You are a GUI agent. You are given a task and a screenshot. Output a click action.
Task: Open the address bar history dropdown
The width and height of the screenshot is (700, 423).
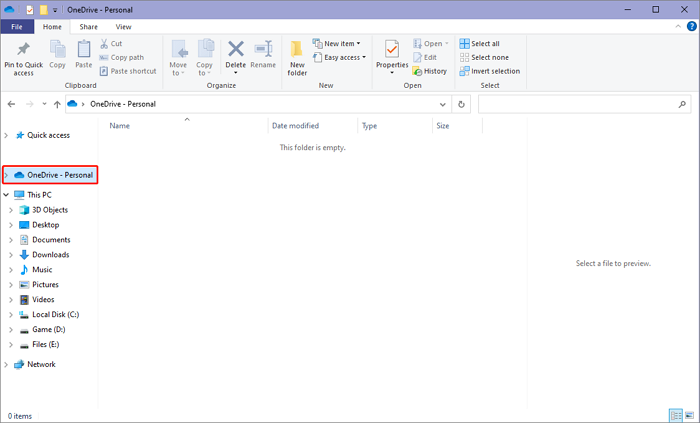443,104
